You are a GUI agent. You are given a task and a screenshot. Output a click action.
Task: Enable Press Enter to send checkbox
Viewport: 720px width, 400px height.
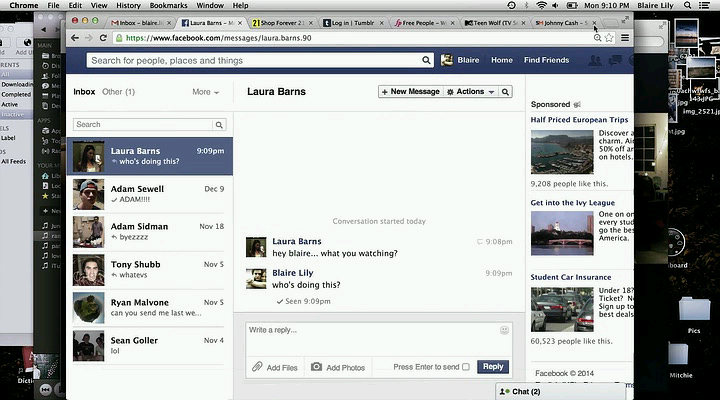tap(466, 367)
